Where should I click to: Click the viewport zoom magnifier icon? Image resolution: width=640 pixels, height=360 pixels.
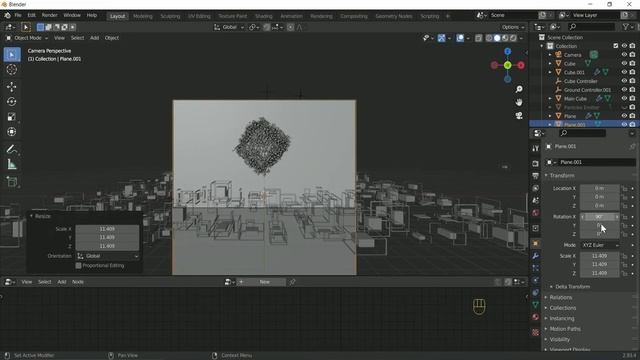pos(519,89)
